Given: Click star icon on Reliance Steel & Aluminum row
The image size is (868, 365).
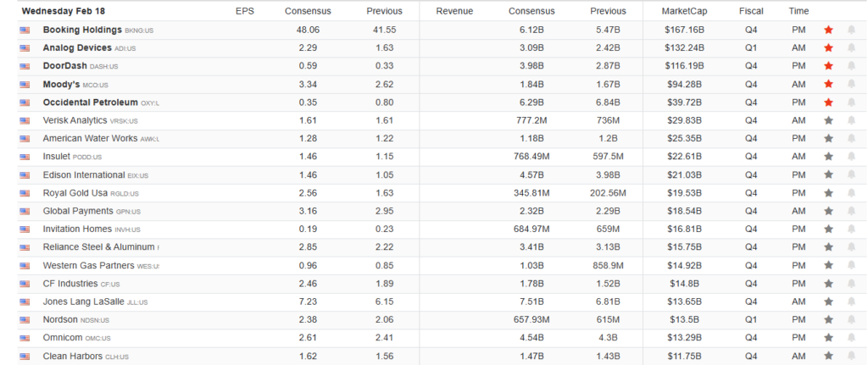Looking at the screenshot, I should (x=828, y=247).
